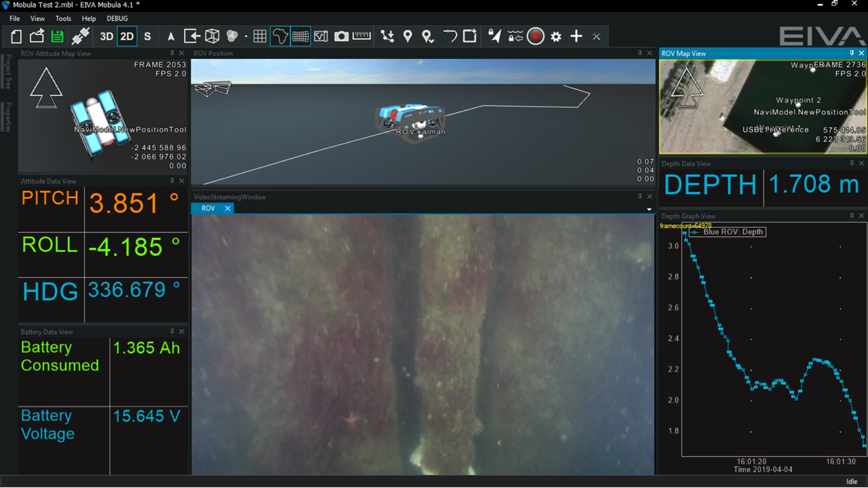
Task: Start recording with the red record button
Action: click(536, 37)
